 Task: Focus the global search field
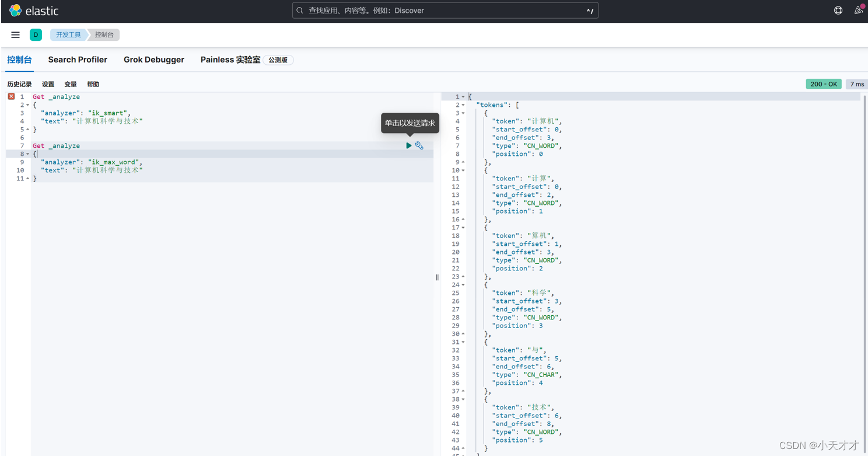[445, 11]
